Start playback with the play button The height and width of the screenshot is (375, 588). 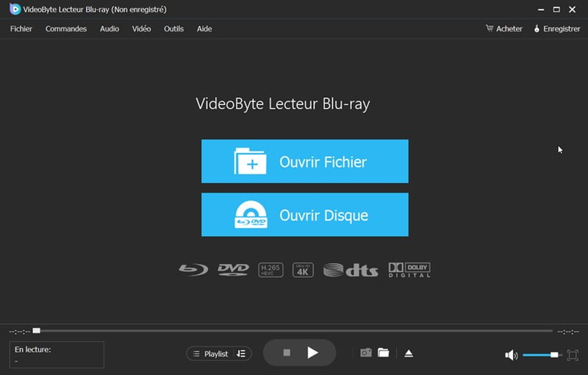pyautogui.click(x=312, y=352)
